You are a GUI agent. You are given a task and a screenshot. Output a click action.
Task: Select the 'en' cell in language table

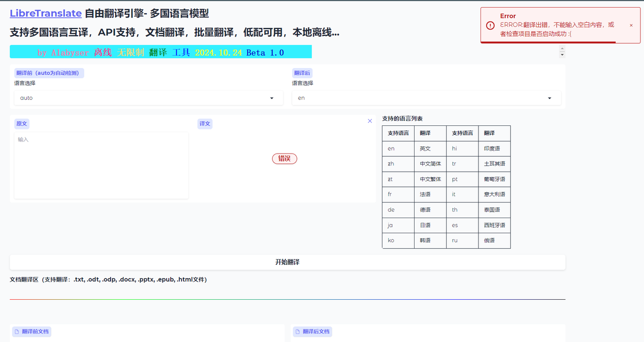click(398, 149)
